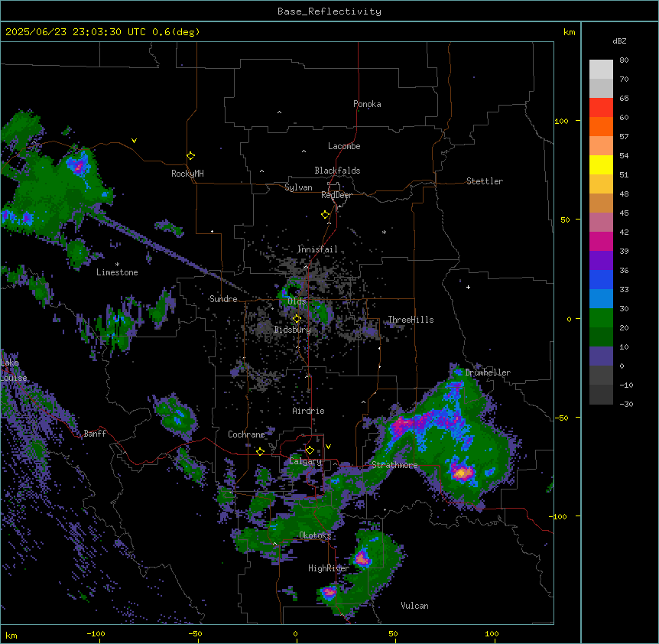
Task: Click the km unit label at bottom left
Action: [x=11, y=635]
